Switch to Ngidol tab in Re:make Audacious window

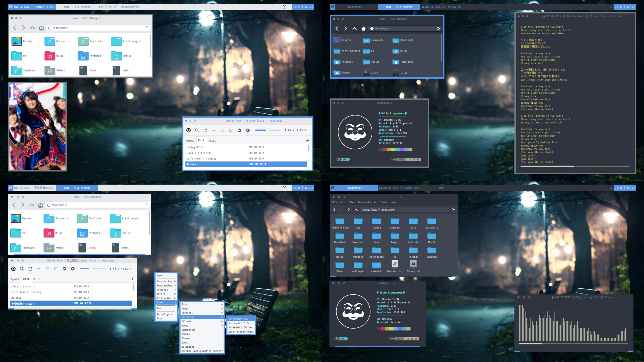click(190, 141)
